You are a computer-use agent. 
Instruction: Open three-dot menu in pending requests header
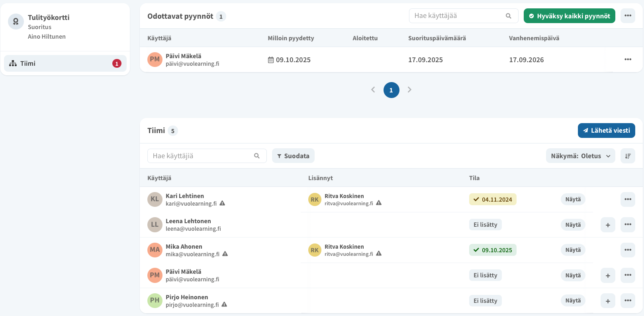pos(628,16)
